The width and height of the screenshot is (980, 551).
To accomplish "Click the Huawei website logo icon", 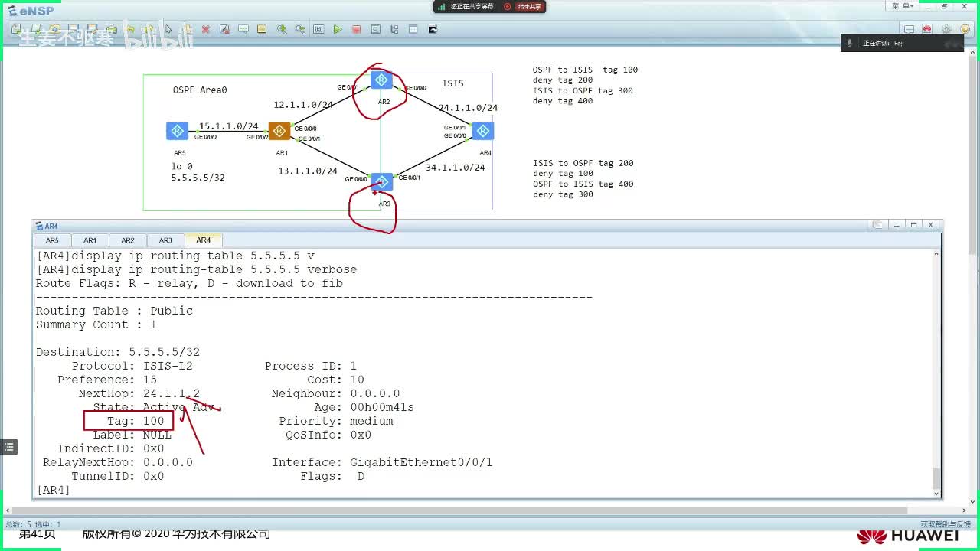I will click(x=927, y=30).
